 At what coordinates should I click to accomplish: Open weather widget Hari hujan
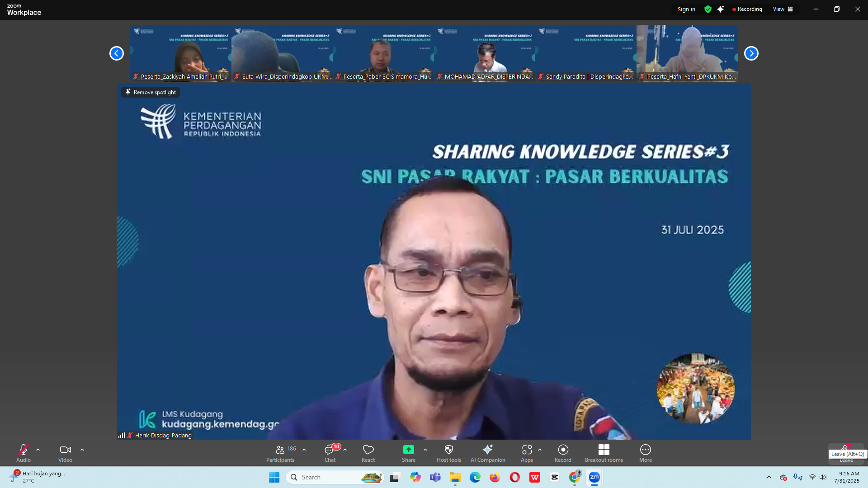[37, 477]
